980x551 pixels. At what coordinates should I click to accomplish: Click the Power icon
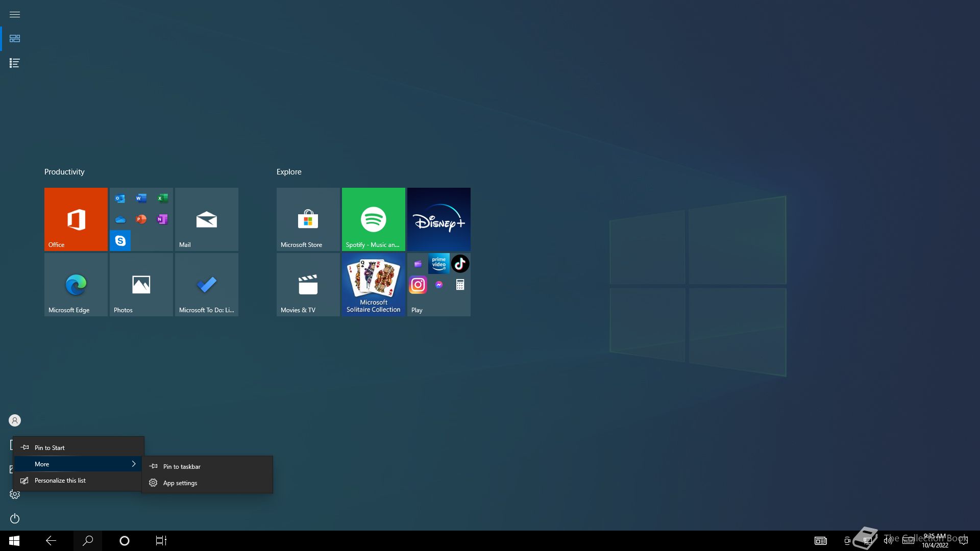pos(15,519)
